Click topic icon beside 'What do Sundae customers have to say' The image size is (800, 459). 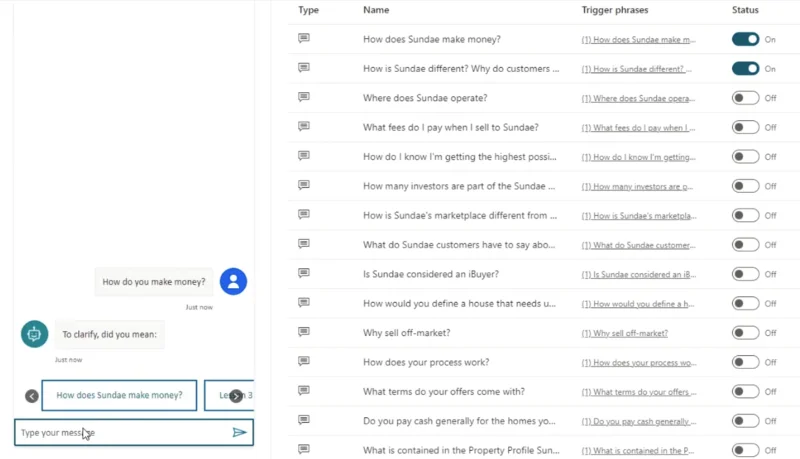click(304, 244)
